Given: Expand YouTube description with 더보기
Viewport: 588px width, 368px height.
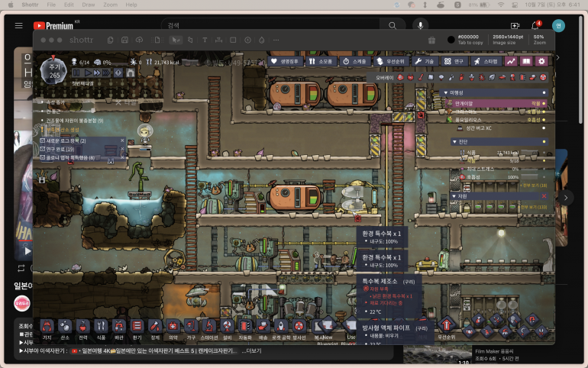Looking at the screenshot, I should point(251,350).
